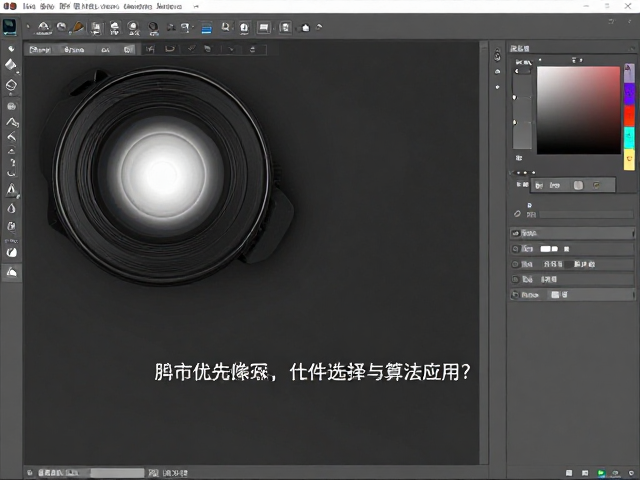
Task: Click the green icon in the bottom-right status area
Action: coord(601,473)
